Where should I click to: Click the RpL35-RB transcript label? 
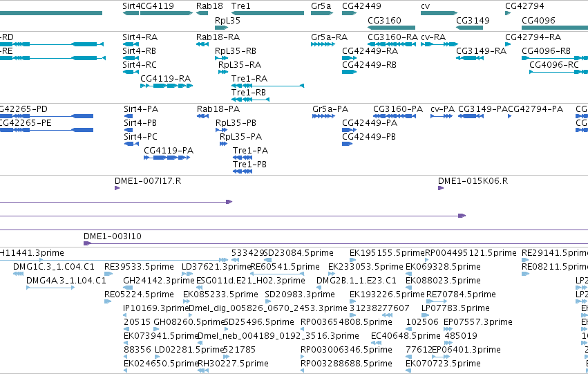pyautogui.click(x=236, y=51)
